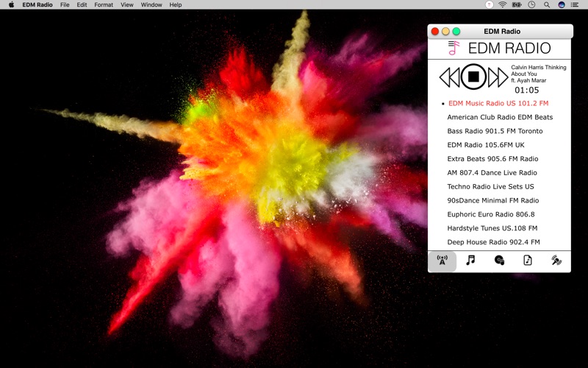Skip to the next station
This screenshot has width=588, height=368.
point(498,77)
